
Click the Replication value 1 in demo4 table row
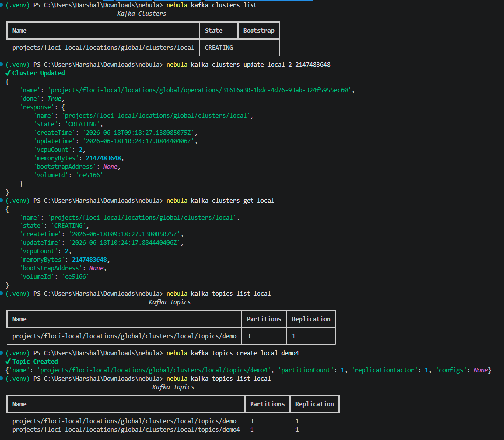(x=297, y=429)
